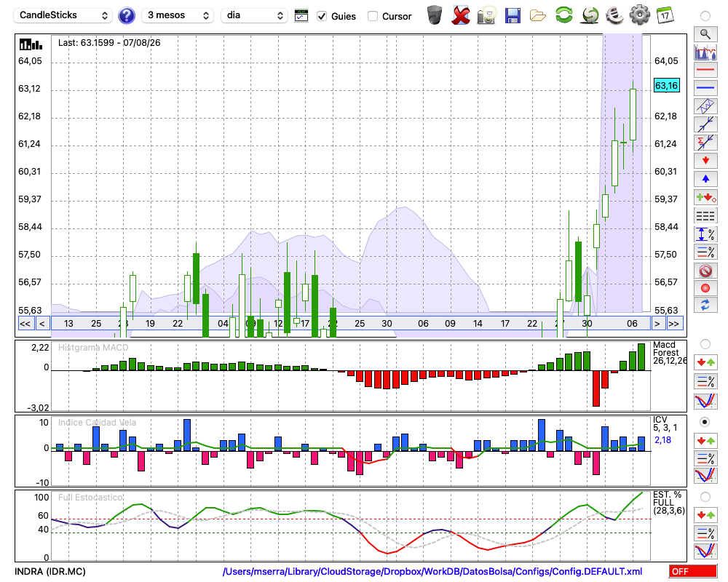Open the '3 mesos' period dropdown

point(178,15)
